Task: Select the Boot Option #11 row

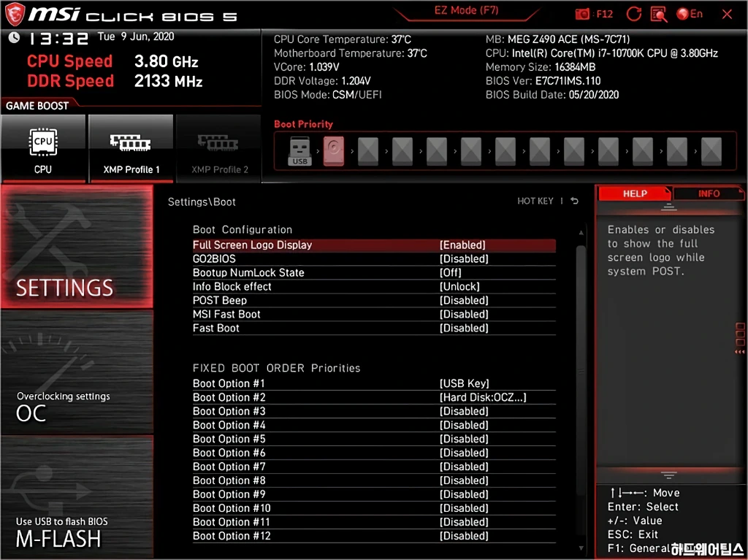Action: point(374,522)
